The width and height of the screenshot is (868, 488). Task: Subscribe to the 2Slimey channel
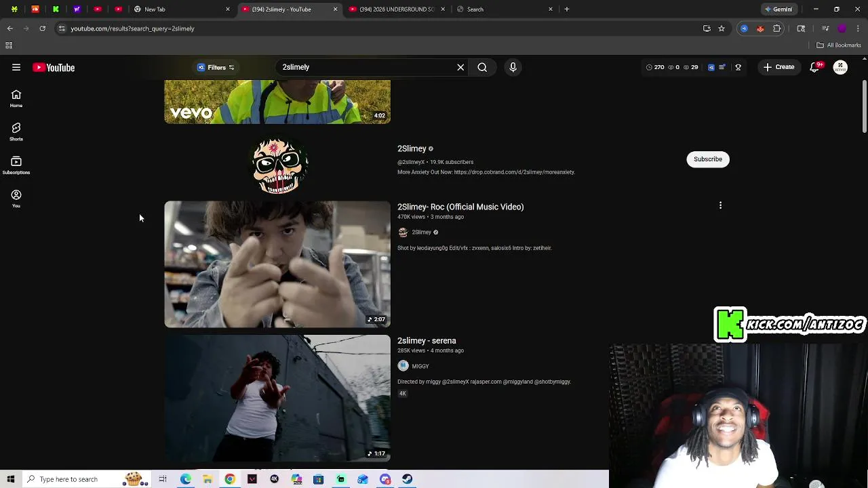point(708,159)
